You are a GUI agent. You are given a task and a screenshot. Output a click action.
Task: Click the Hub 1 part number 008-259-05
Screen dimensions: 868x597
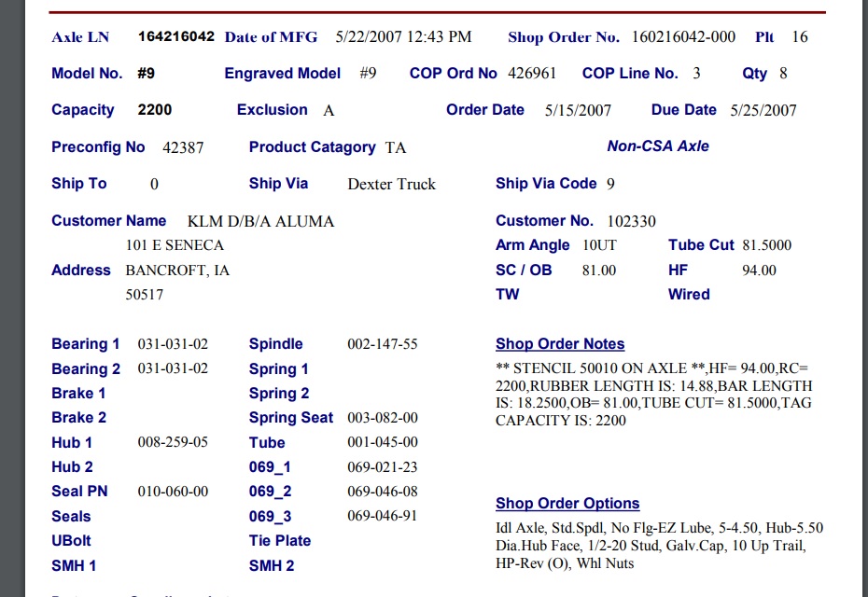[x=173, y=443]
